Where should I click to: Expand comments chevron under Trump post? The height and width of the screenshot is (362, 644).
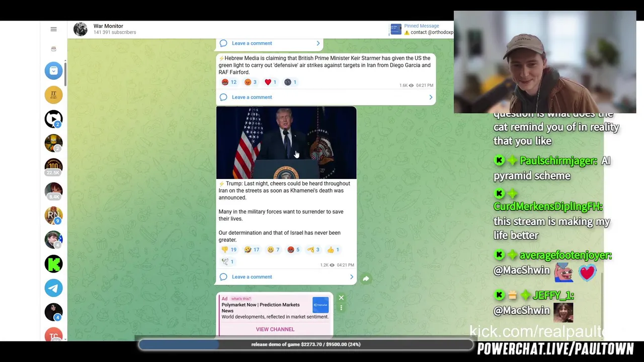[352, 277]
